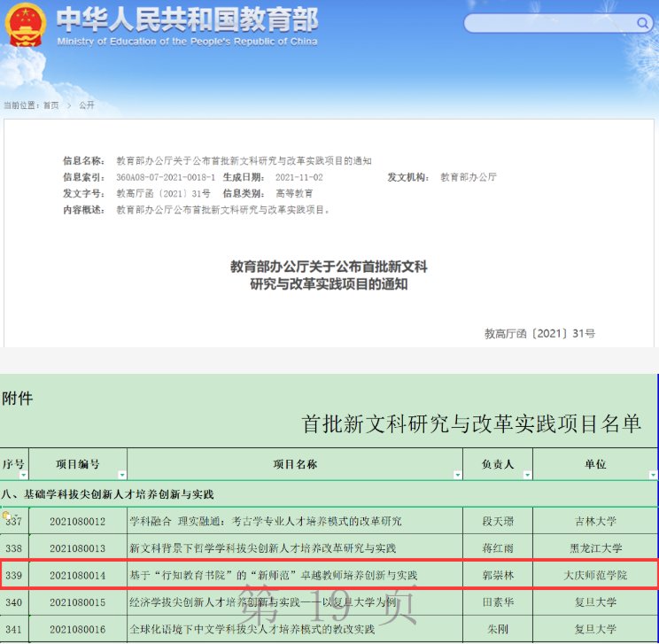659x644 pixels.
Task: Click index number 360A08-07-2021-0018-1
Action: click(166, 177)
